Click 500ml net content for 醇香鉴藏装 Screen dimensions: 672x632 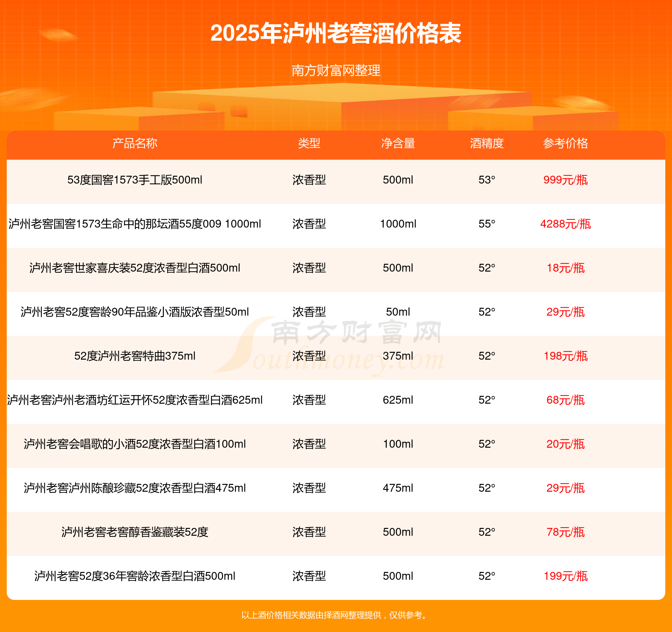(398, 532)
